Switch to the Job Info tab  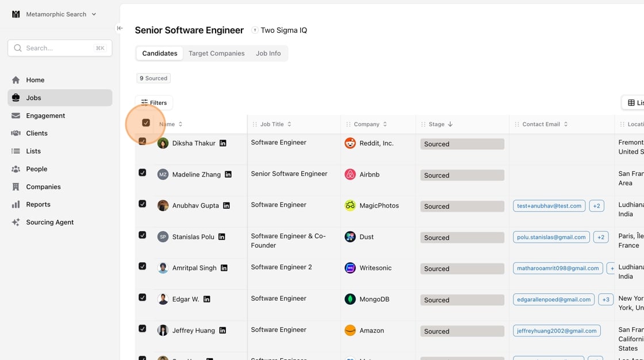pos(268,53)
